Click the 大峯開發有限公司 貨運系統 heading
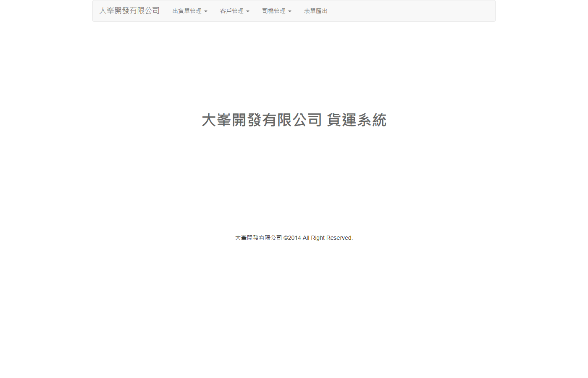 click(x=294, y=120)
